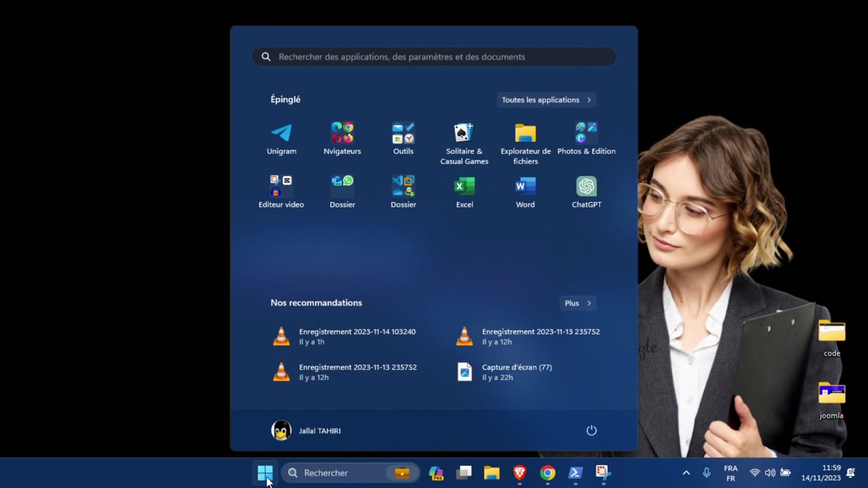Open the Unigram app
This screenshot has width=868, height=488.
(281, 139)
